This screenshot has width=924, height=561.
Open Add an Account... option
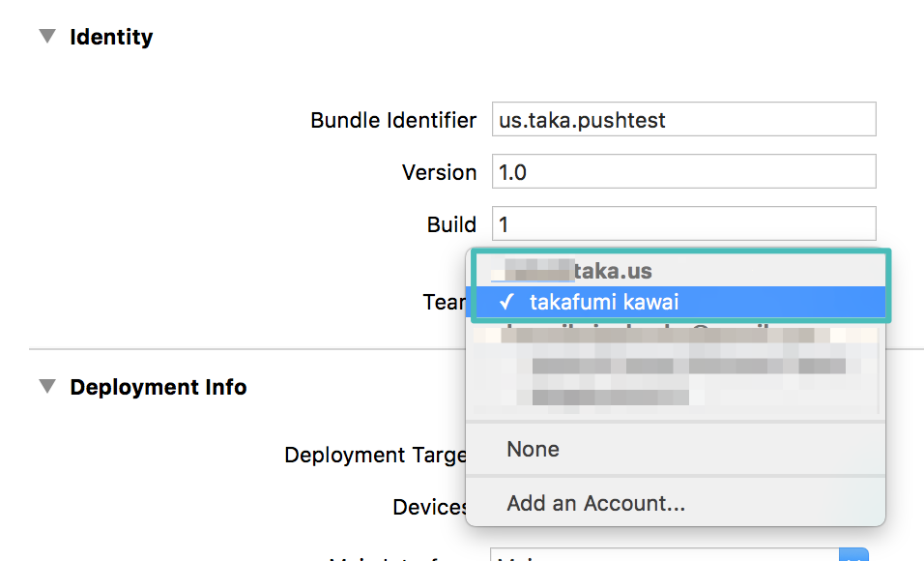pyautogui.click(x=595, y=503)
